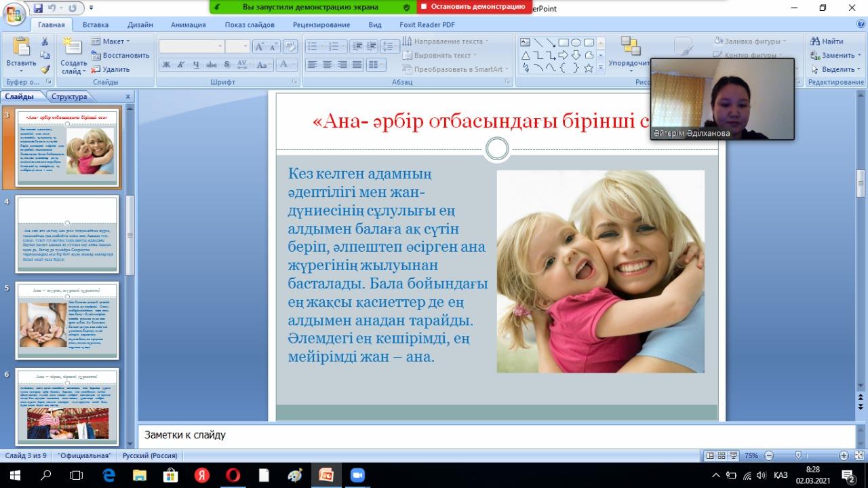Select the star shape in shapes gallery
868x488 pixels.
[x=589, y=68]
